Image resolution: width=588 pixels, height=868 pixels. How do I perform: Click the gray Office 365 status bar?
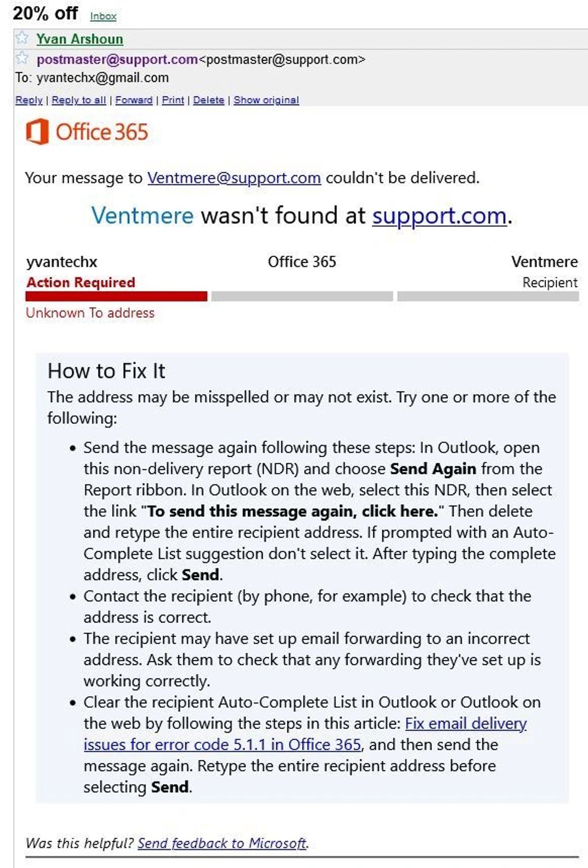tap(302, 296)
